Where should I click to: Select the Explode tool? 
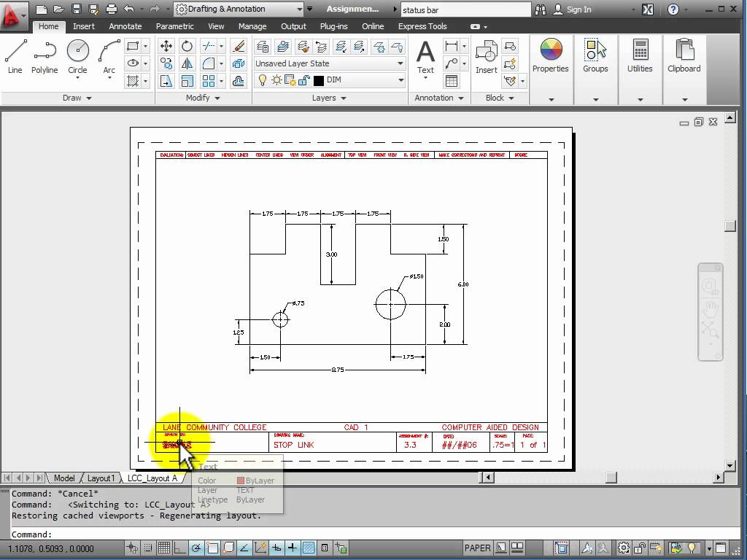pyautogui.click(x=238, y=63)
